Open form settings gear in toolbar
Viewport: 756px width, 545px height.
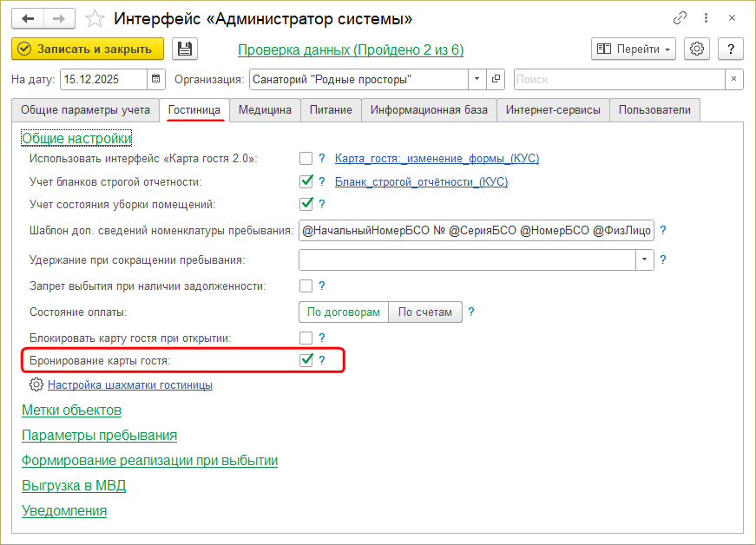[x=697, y=49]
